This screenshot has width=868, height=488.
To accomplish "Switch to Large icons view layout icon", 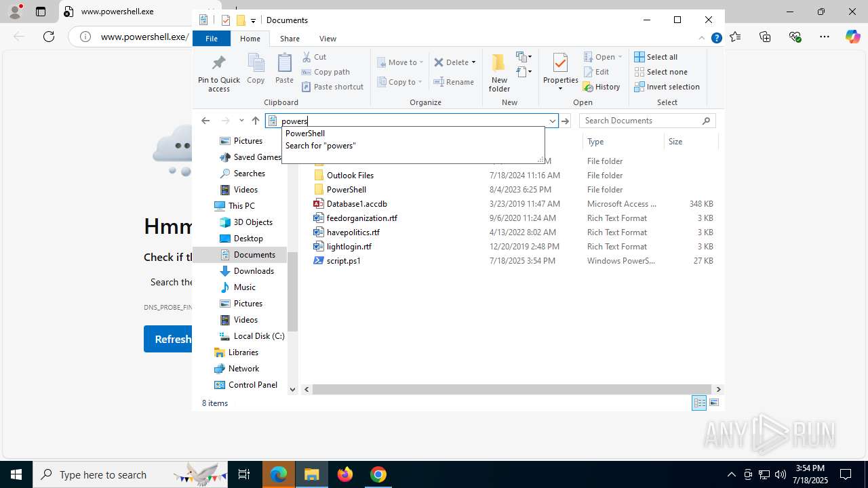I will (x=713, y=403).
